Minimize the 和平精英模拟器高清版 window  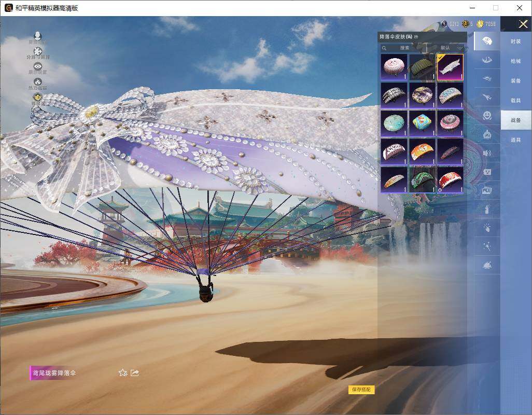[x=472, y=8]
